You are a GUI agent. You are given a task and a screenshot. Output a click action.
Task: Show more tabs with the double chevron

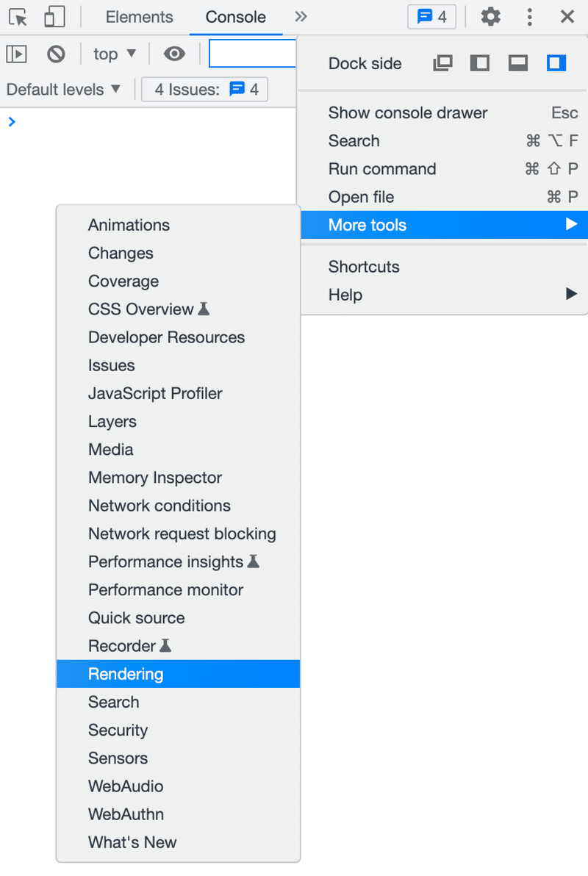click(301, 17)
